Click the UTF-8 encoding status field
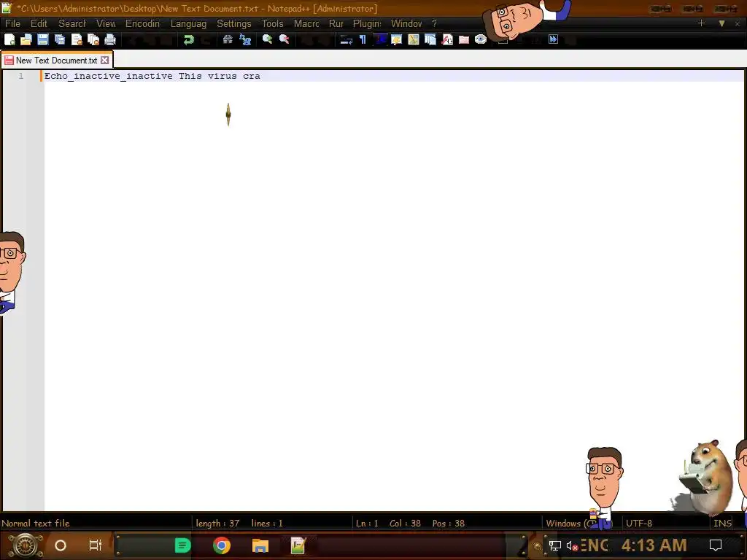747x560 pixels. (639, 524)
